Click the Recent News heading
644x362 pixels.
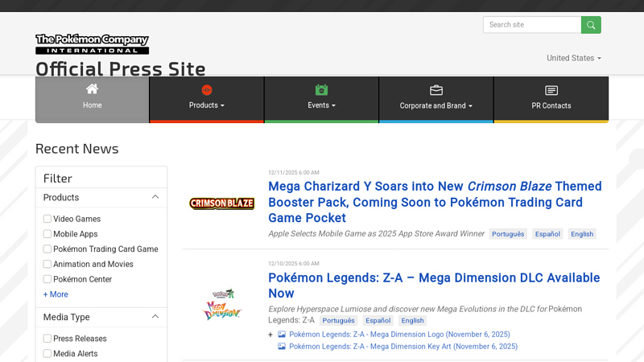tap(76, 149)
